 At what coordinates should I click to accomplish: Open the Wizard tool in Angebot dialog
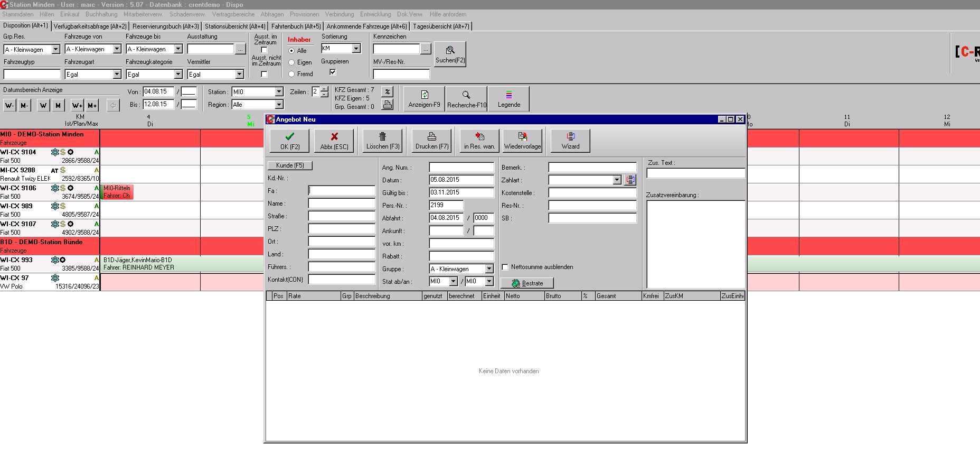(570, 141)
